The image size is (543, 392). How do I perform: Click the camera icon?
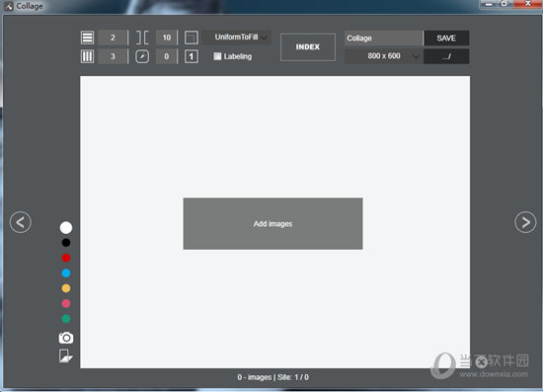(66, 338)
